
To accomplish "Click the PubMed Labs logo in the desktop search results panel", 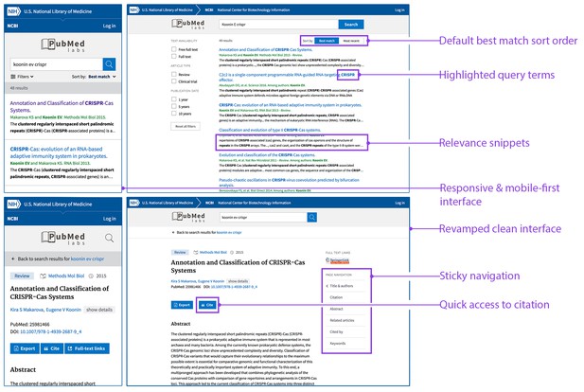I will (x=188, y=25).
